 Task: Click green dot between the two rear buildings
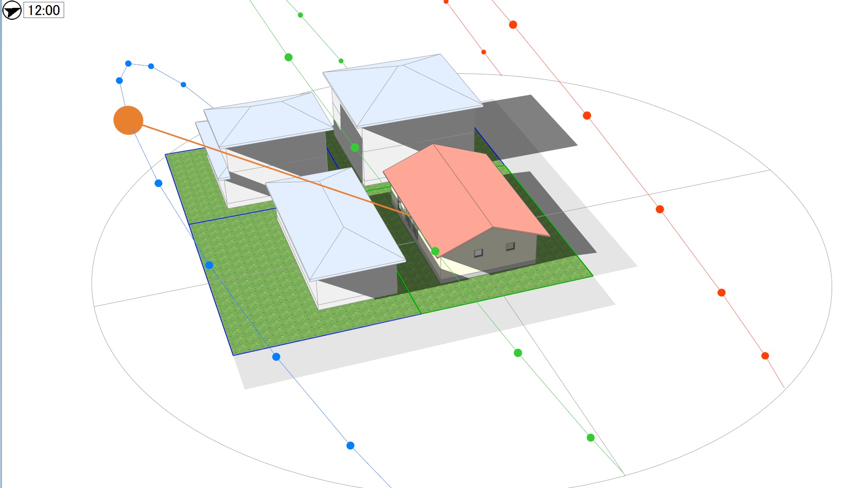click(x=354, y=148)
